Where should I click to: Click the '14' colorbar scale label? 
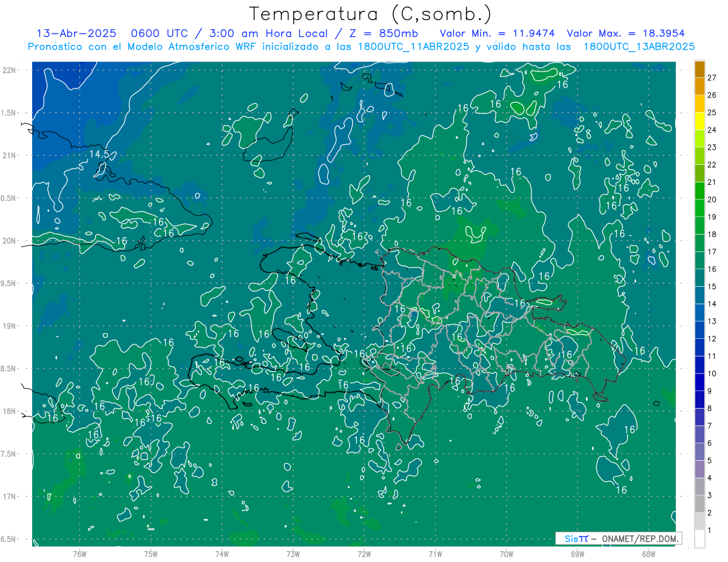coord(712,304)
